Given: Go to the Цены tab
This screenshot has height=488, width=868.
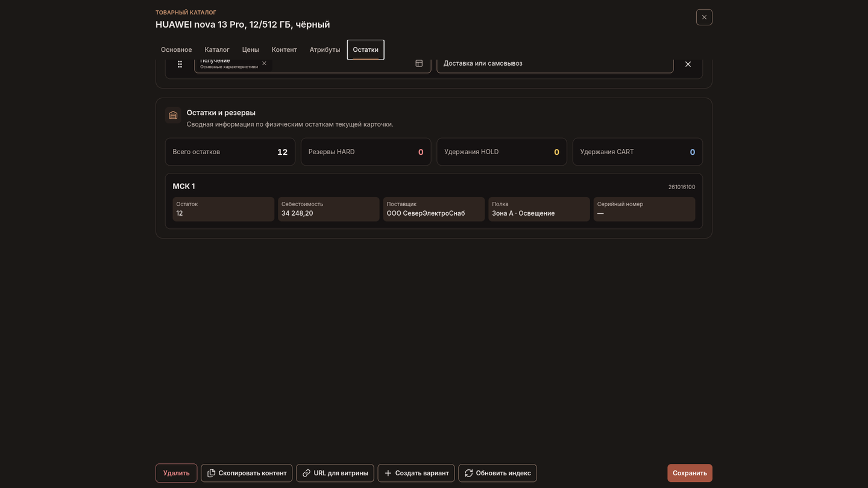Looking at the screenshot, I should [250, 49].
